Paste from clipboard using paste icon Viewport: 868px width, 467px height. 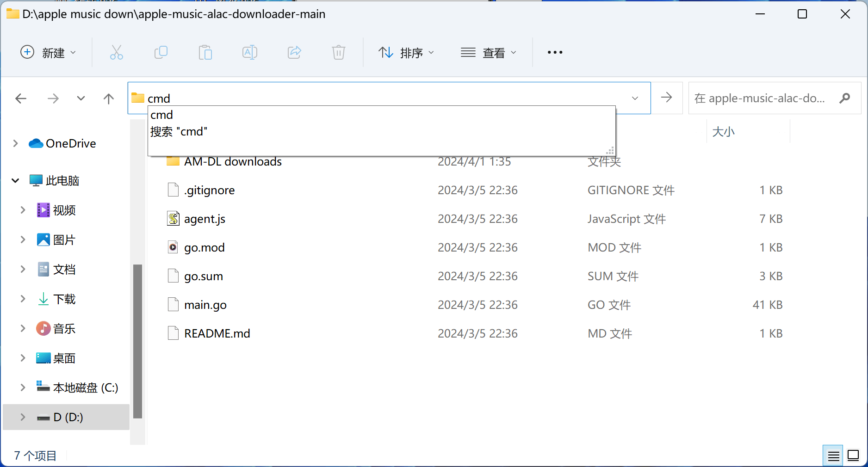205,52
